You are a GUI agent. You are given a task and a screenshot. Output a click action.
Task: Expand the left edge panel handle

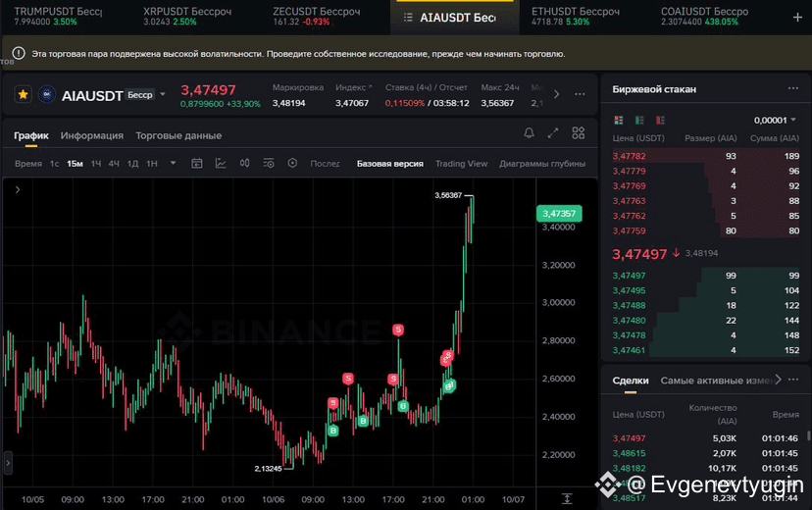(8, 462)
